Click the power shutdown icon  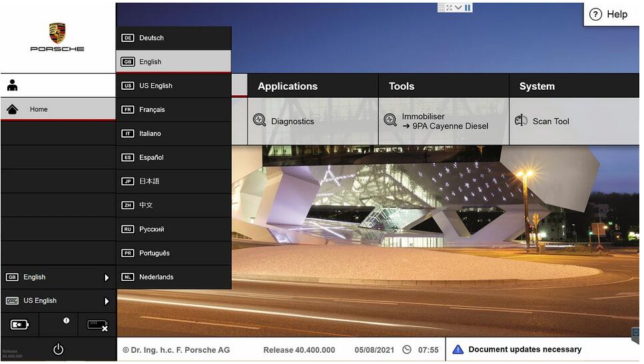tap(59, 349)
